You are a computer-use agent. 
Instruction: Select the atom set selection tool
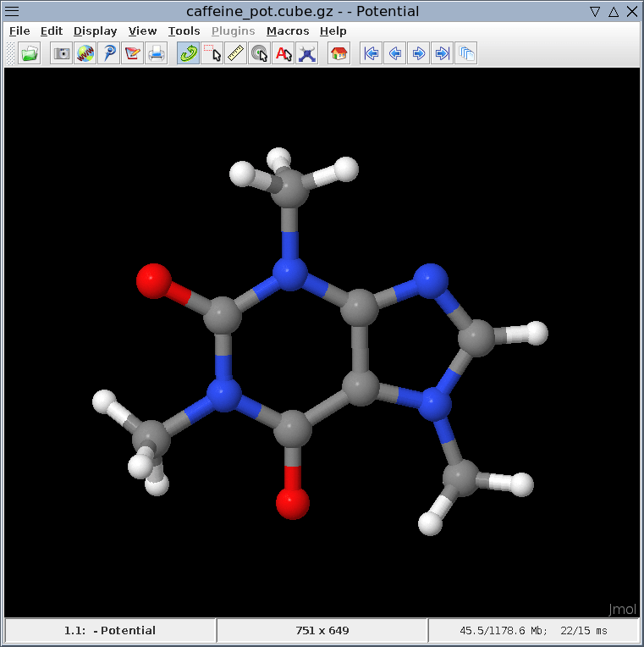212,53
